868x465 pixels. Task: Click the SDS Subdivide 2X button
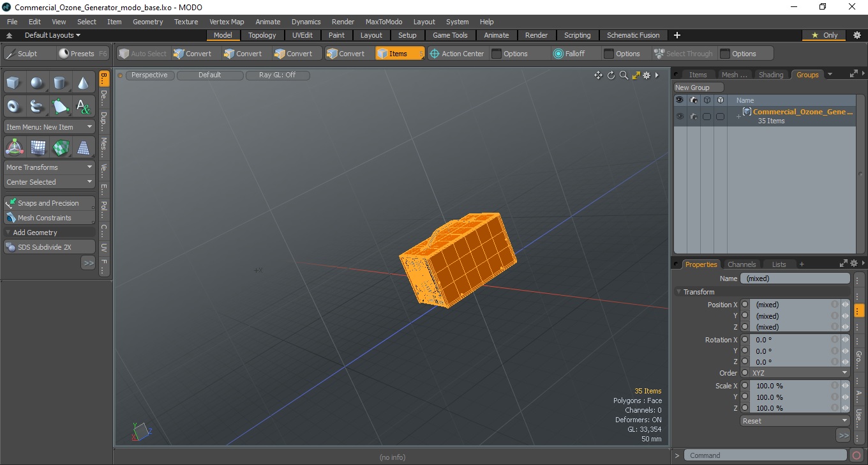point(49,247)
